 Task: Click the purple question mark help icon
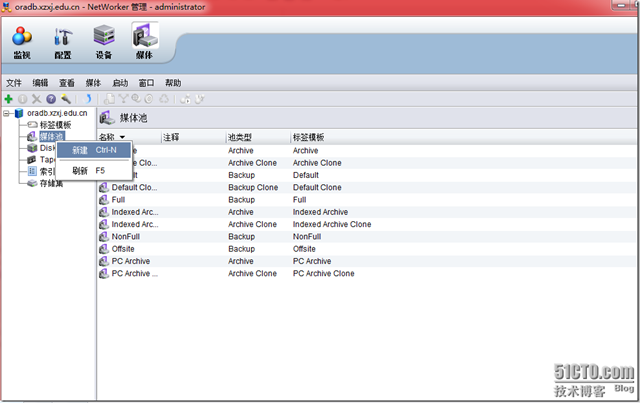(51, 99)
